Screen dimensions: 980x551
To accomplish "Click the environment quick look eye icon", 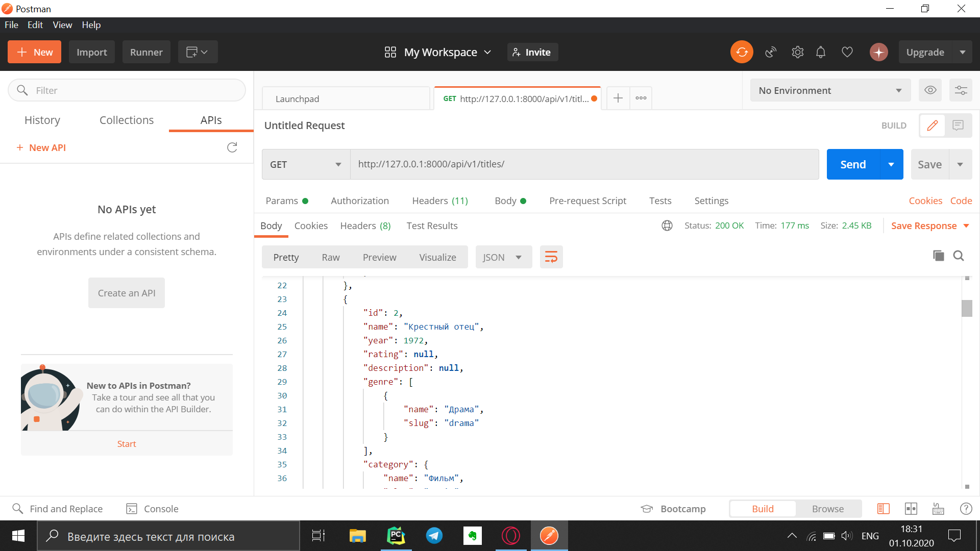I will (930, 90).
